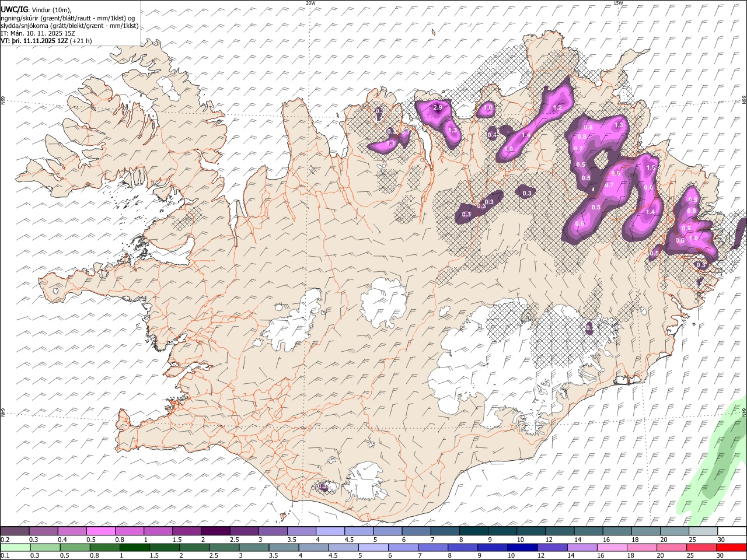Click the "1.1" snowfall value in the north
The image size is (747, 560).
[x=392, y=143]
